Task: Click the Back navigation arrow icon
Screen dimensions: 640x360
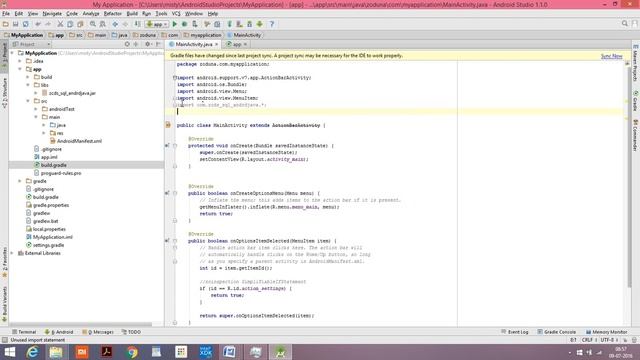Action: pos(115,24)
